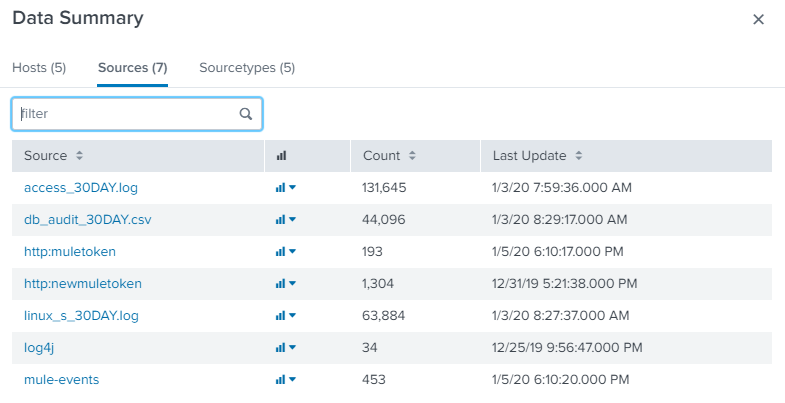Open chart icon for db_audit_30DAY.csv row
Screen dimensions: 785x403
click(x=286, y=220)
